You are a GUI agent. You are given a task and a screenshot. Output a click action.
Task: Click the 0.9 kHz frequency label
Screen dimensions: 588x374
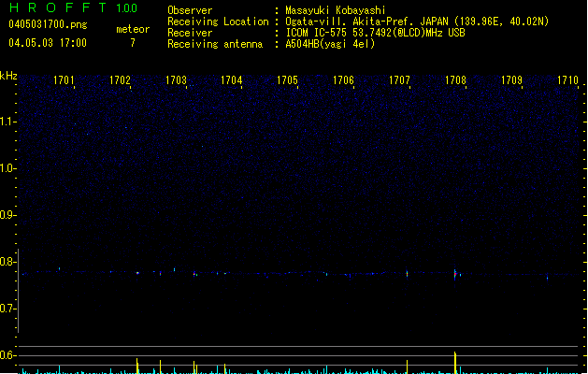coord(7,215)
